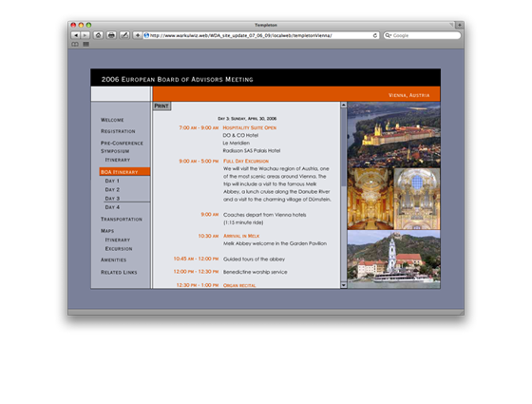Click the 2006 European Board of Advisors Meeting title
The image size is (532, 404).
point(177,80)
